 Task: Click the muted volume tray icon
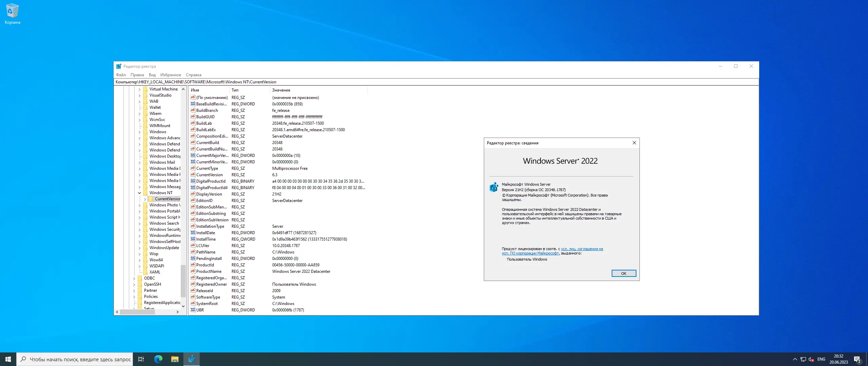coord(811,359)
